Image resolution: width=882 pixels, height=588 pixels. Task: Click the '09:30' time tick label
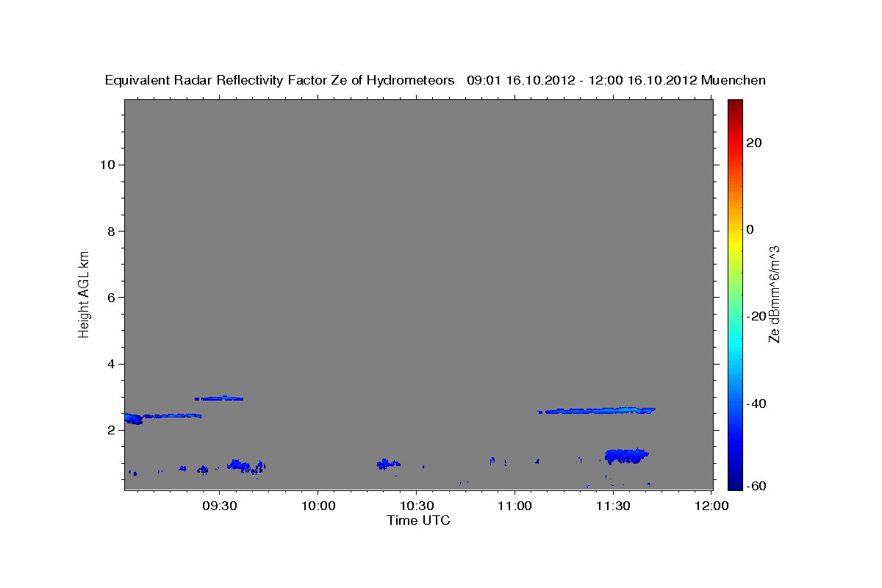[219, 506]
